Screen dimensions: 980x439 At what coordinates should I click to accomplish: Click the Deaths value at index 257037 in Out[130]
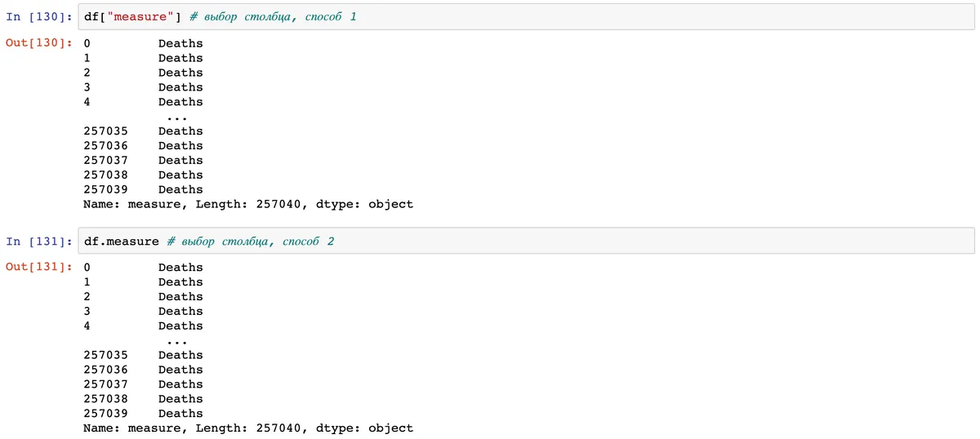click(180, 161)
